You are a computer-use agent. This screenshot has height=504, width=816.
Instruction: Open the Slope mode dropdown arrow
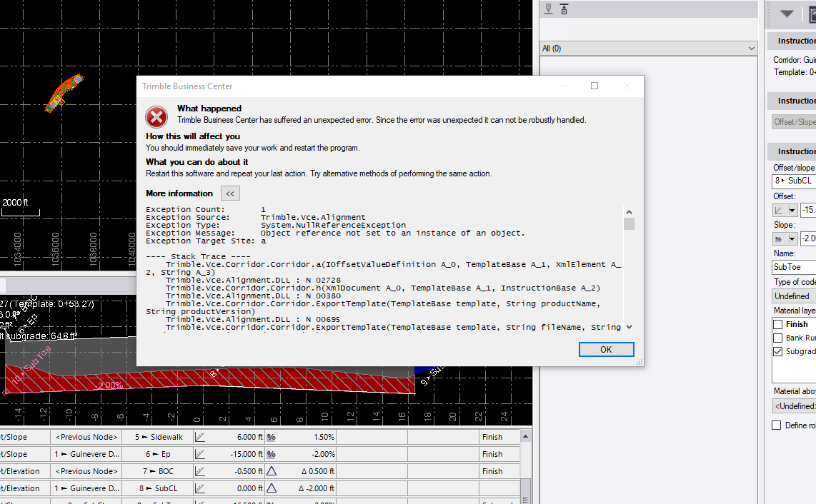[x=792, y=238]
